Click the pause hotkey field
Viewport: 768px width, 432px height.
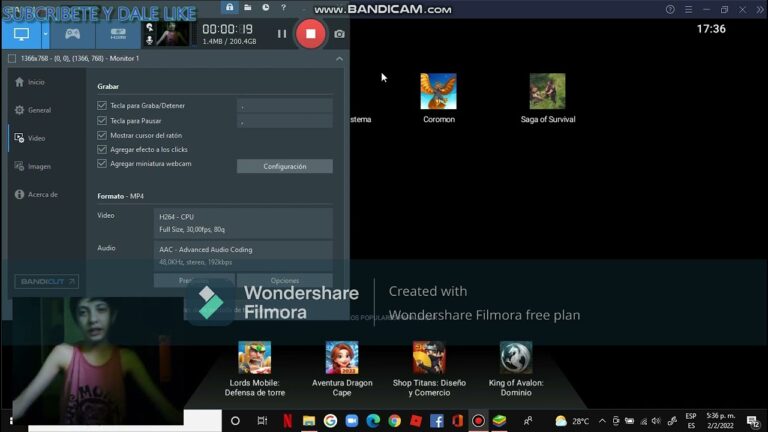285,121
